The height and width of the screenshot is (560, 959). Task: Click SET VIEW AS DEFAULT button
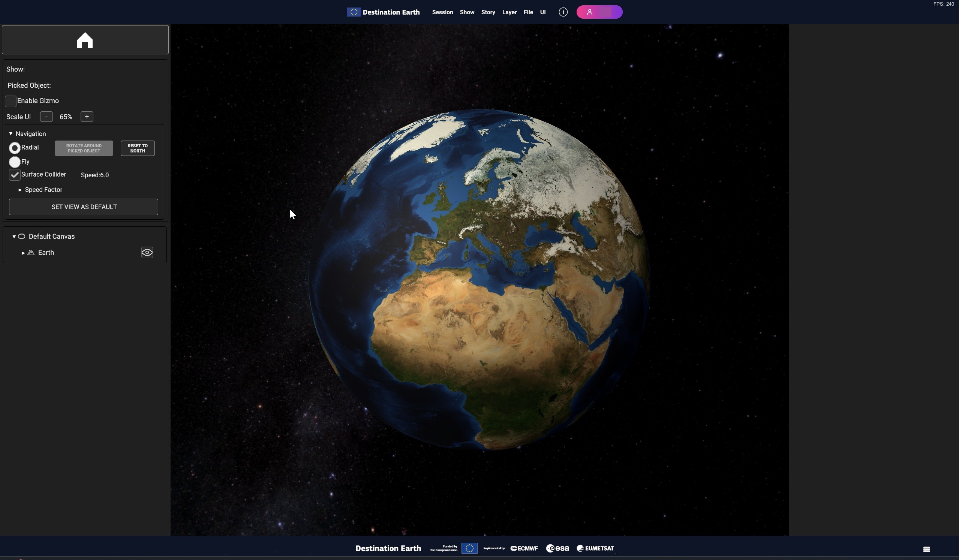point(84,207)
